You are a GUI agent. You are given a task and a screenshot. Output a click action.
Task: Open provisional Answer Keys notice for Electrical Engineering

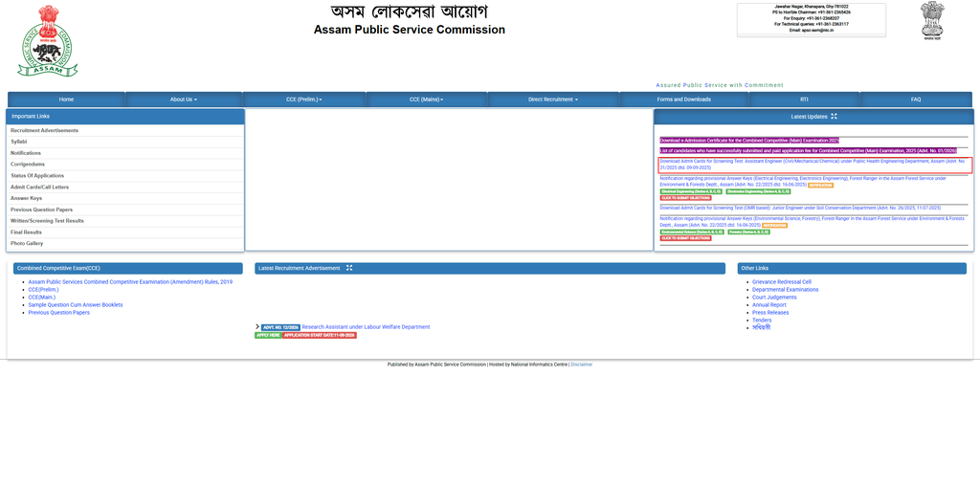tap(803, 181)
